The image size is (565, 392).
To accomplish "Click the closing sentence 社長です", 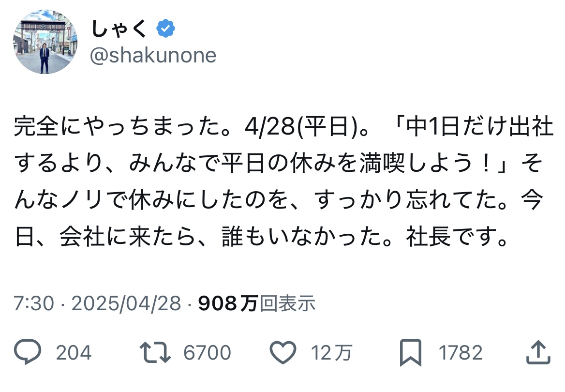I will coord(457,237).
